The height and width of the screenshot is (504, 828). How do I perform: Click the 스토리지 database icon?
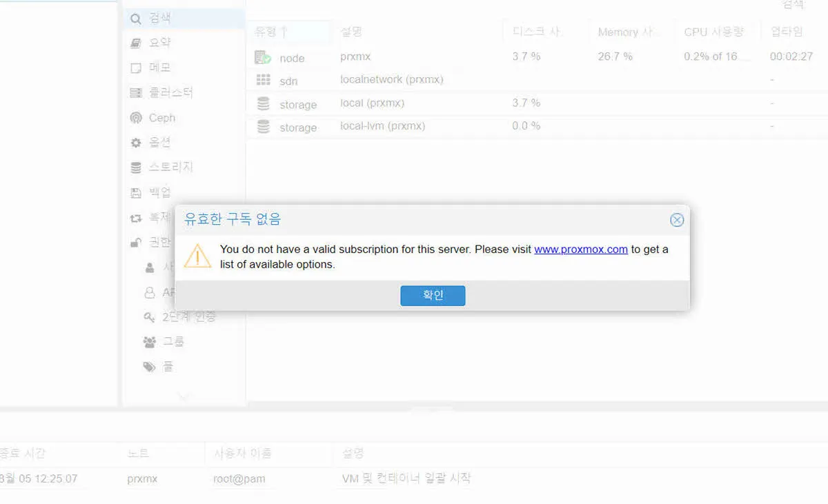tap(136, 168)
